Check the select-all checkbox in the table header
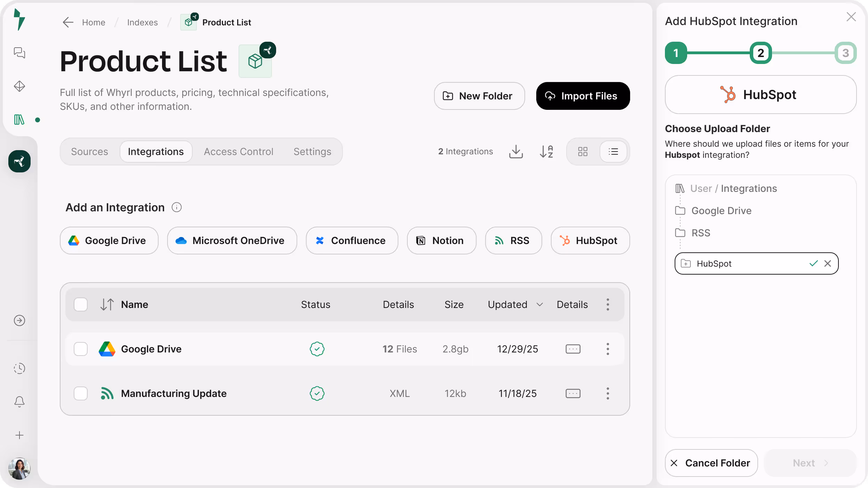 coord(80,304)
